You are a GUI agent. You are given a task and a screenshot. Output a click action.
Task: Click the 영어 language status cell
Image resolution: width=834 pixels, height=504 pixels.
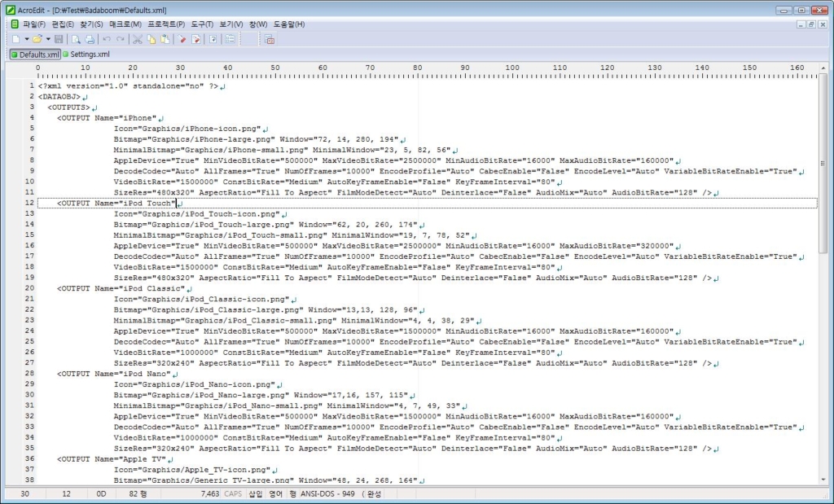pyautogui.click(x=275, y=494)
